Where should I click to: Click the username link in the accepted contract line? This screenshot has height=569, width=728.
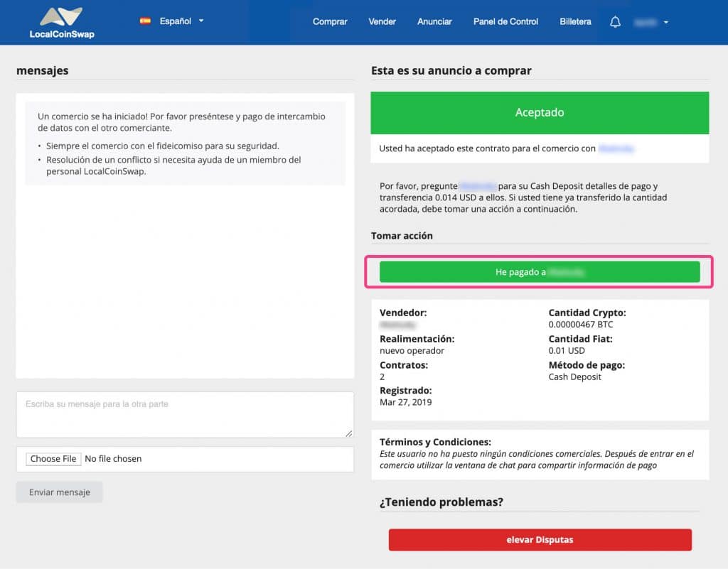pyautogui.click(x=616, y=149)
